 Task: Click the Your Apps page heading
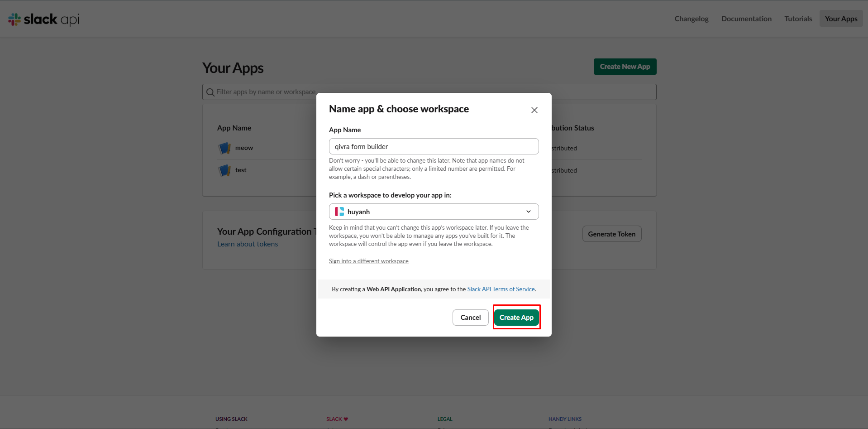pos(233,68)
